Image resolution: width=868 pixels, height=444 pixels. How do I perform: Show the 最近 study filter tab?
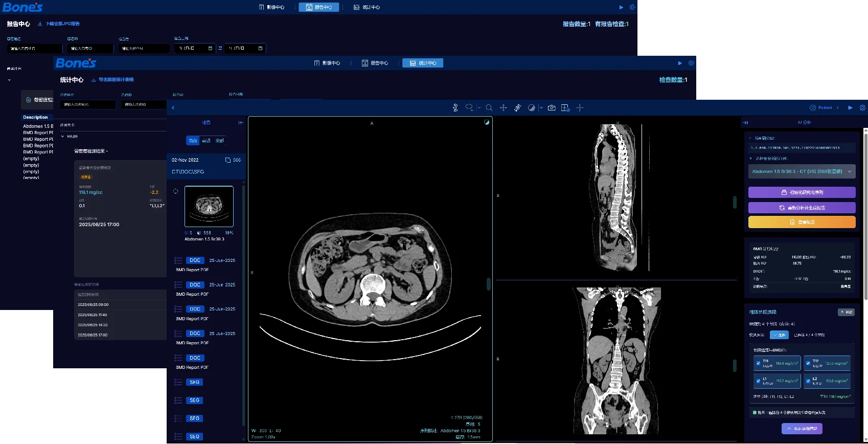pos(207,141)
